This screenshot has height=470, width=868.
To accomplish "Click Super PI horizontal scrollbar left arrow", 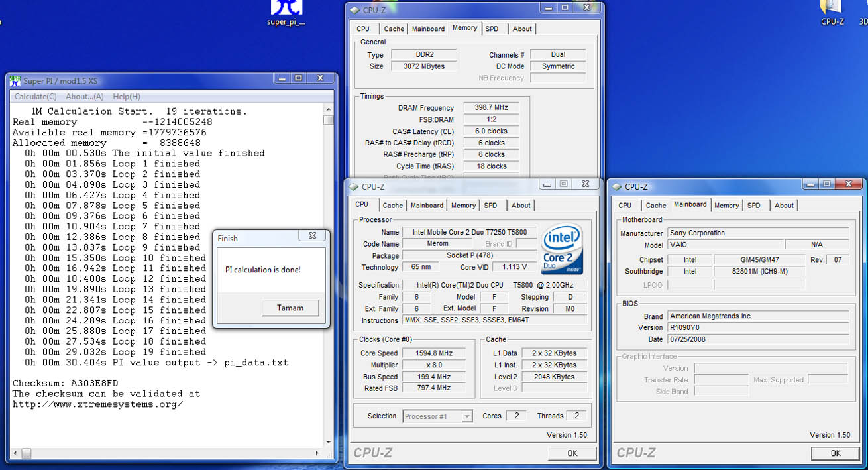I will click(16, 454).
